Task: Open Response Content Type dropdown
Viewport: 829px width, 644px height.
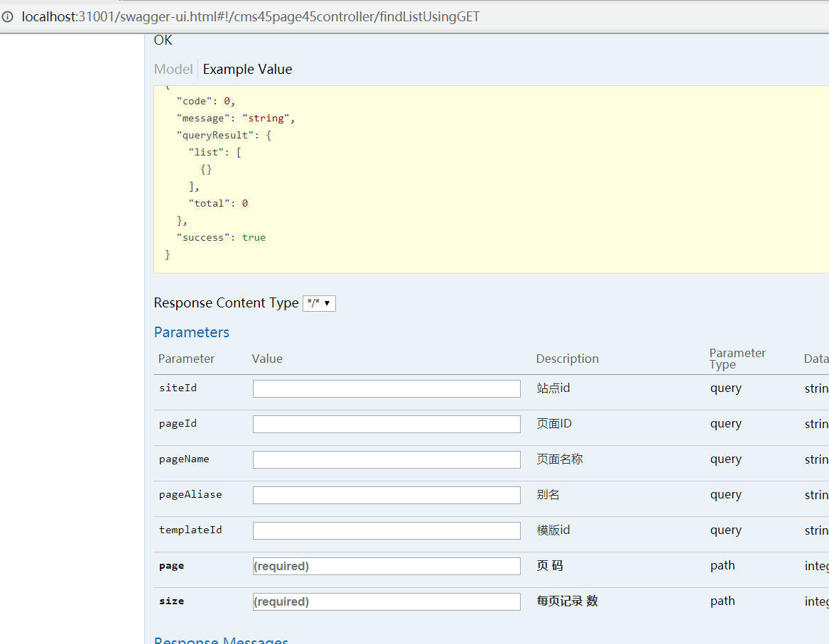Action: pos(319,303)
